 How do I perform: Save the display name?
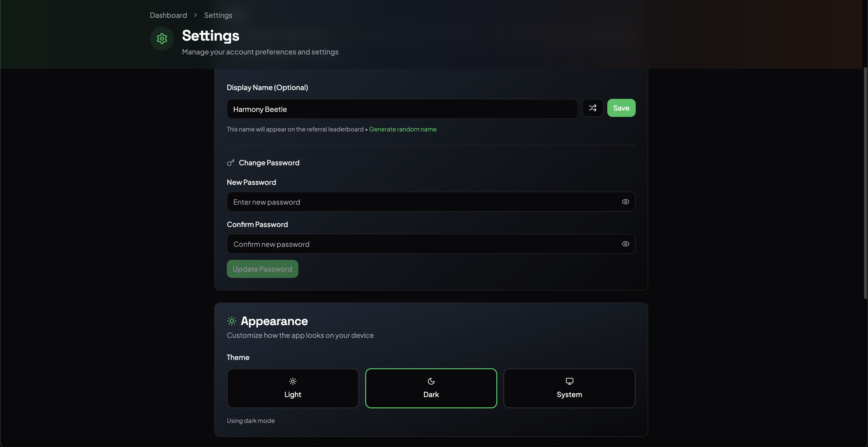point(621,108)
